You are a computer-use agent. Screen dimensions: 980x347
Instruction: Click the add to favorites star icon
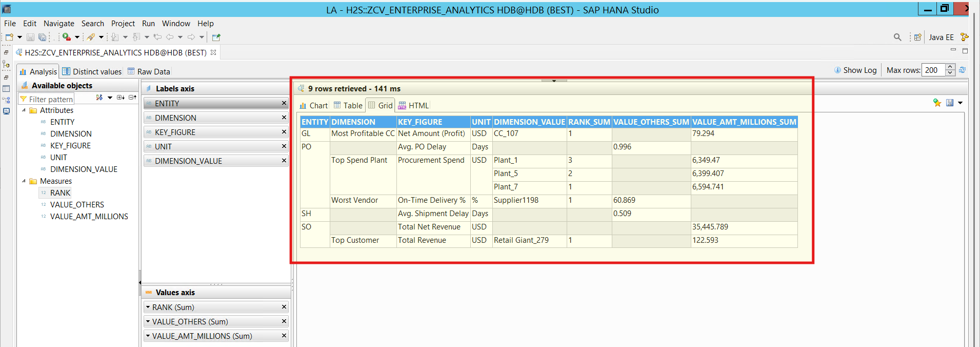[937, 103]
